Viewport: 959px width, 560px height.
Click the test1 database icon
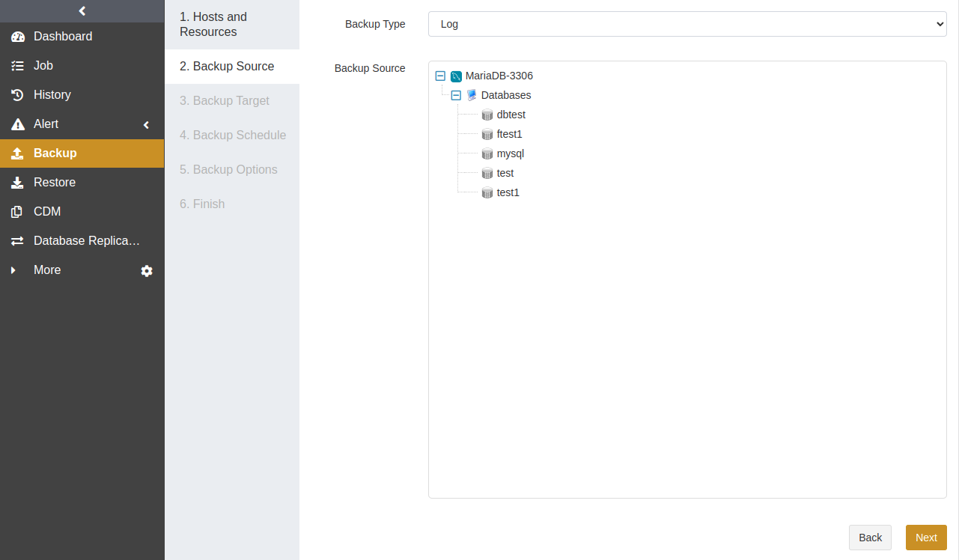pyautogui.click(x=487, y=193)
